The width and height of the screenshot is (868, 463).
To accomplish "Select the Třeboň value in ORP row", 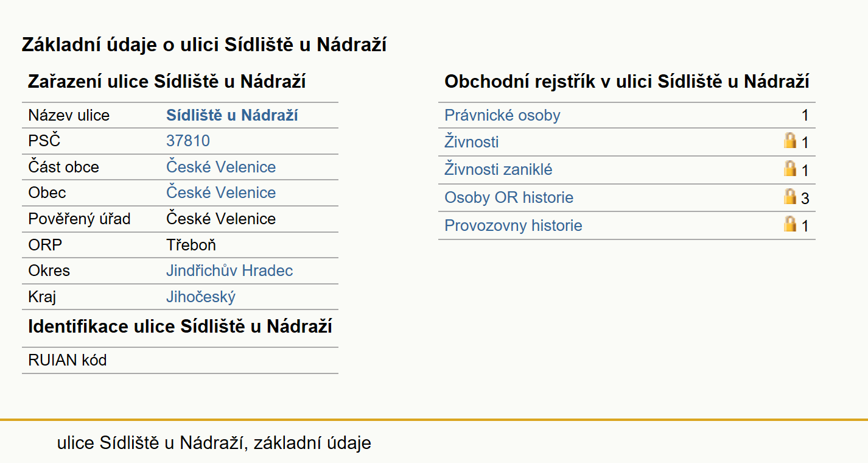I will pyautogui.click(x=191, y=245).
